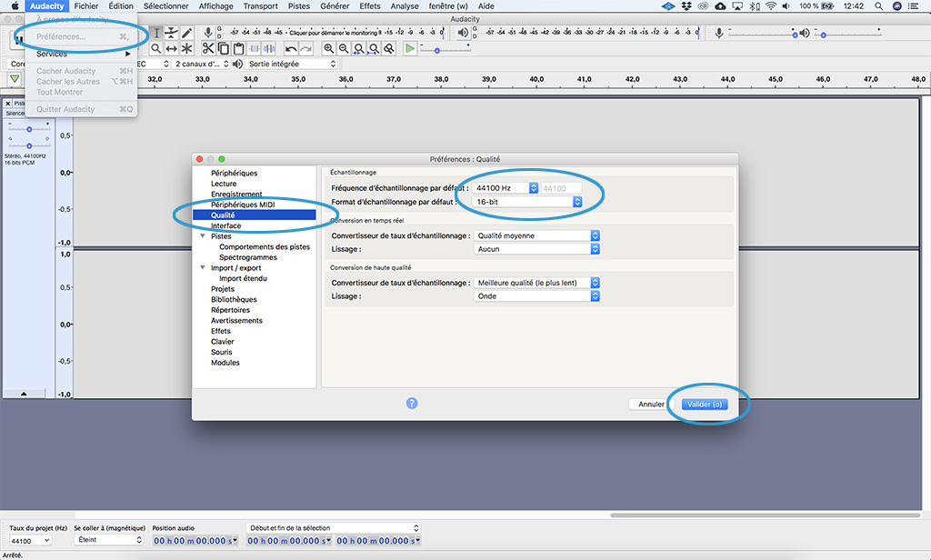The image size is (931, 560).
Task: Open the Début et fin de la sélection dropdown
Action: coord(333,528)
